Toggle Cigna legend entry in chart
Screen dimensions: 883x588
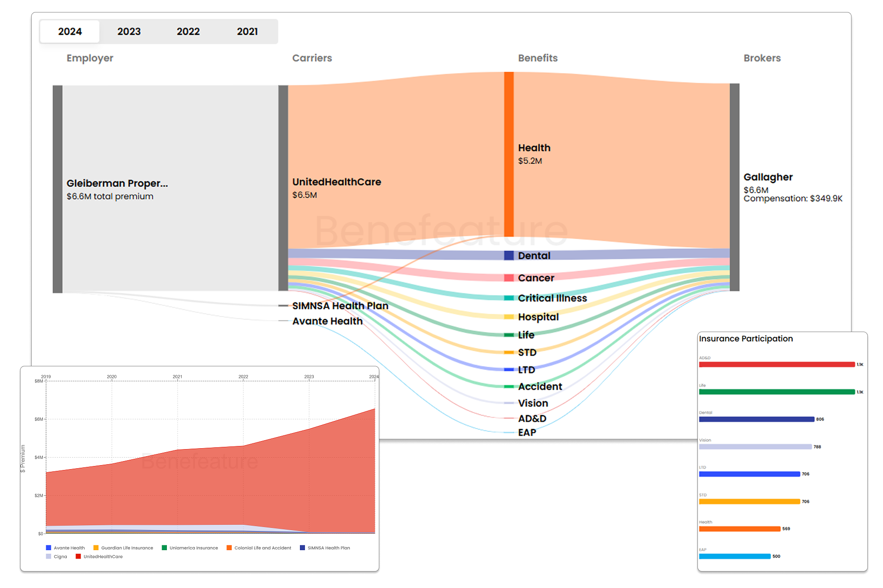point(60,556)
